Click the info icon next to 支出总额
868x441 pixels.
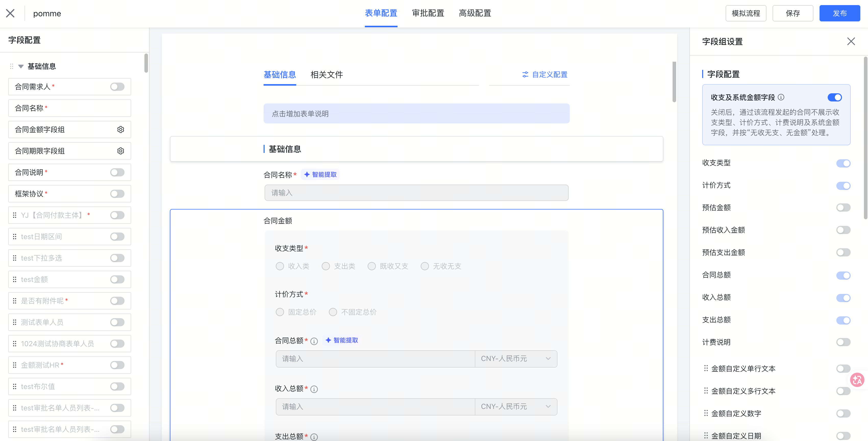(314, 437)
